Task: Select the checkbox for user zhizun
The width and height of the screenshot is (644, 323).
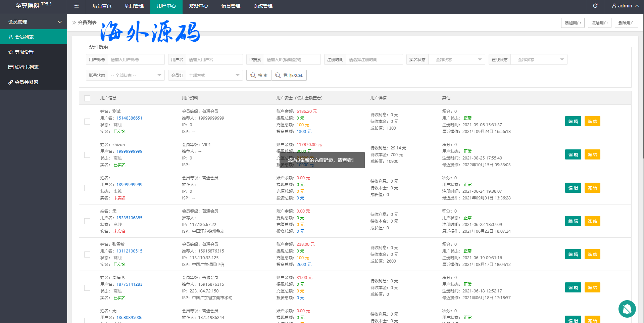Action: [87, 155]
